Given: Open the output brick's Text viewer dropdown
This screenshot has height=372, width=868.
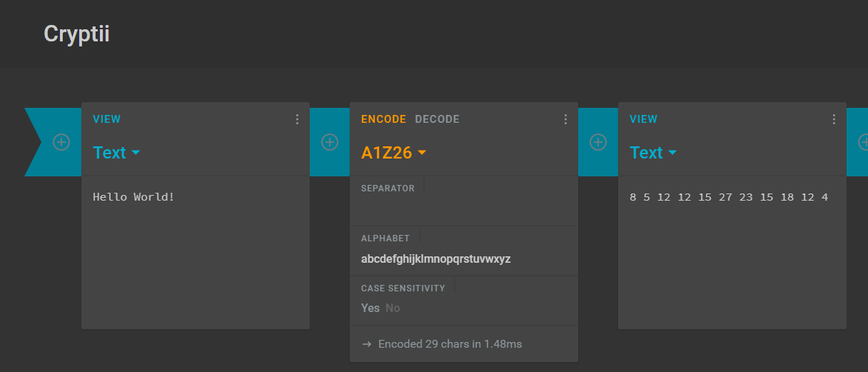Looking at the screenshot, I should click(653, 152).
